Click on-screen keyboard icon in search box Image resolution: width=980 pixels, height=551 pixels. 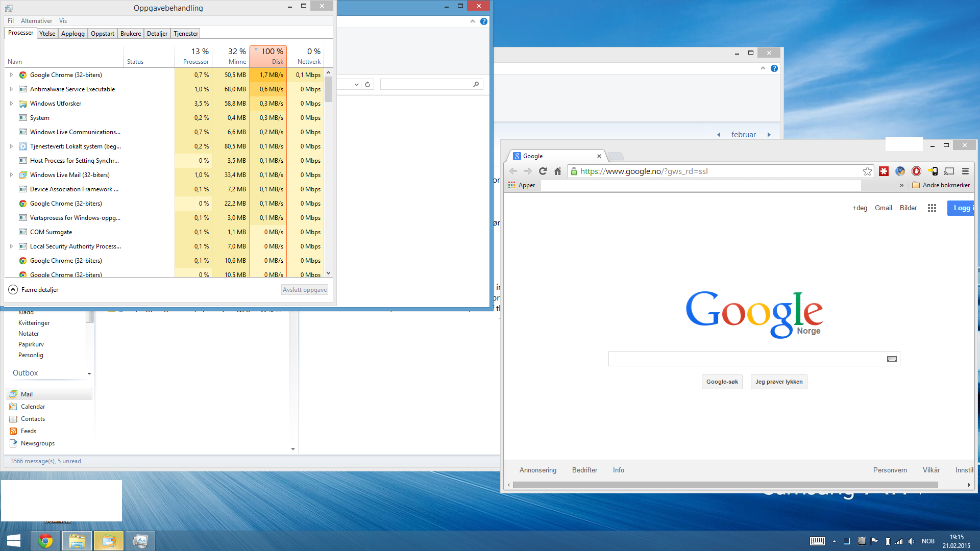coord(892,359)
